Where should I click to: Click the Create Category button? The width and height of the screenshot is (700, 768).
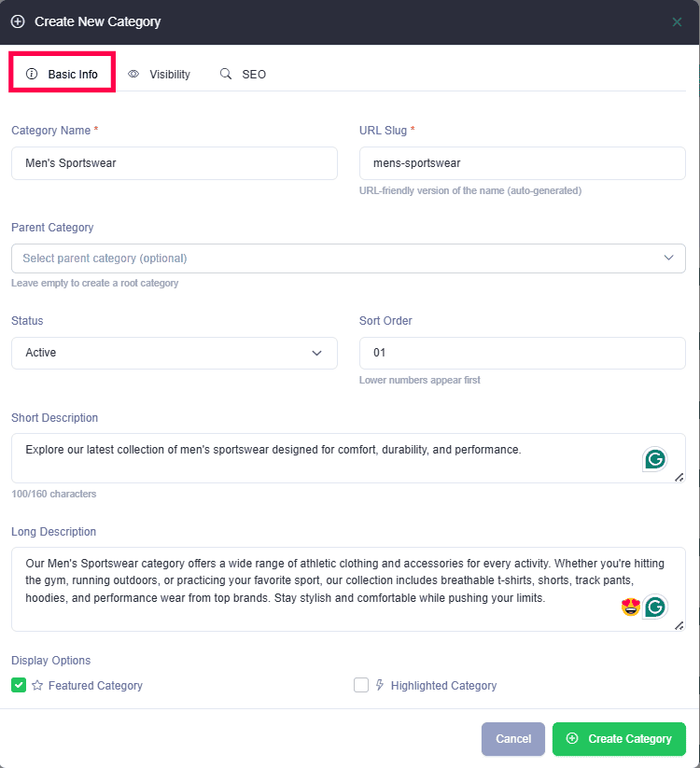coord(619,738)
